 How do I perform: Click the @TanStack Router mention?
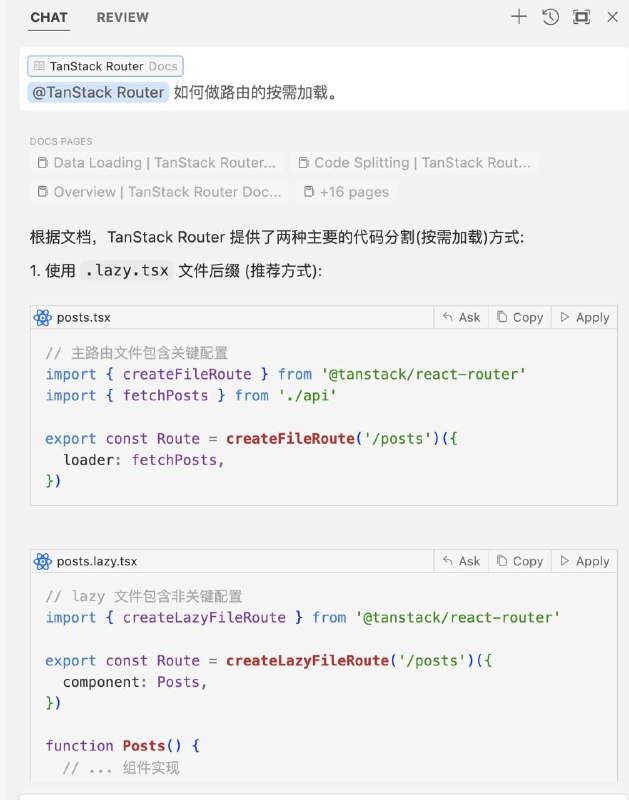pos(98,92)
